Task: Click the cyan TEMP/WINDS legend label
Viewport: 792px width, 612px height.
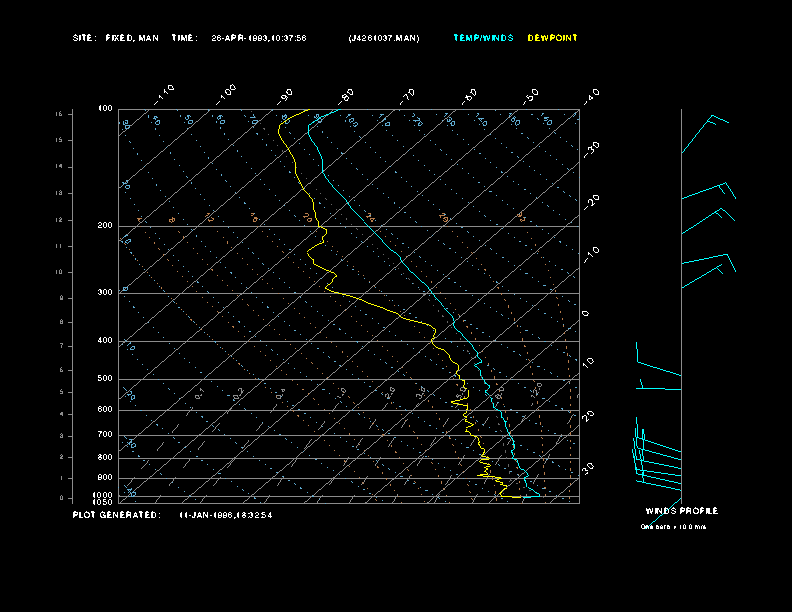Action: 483,38
